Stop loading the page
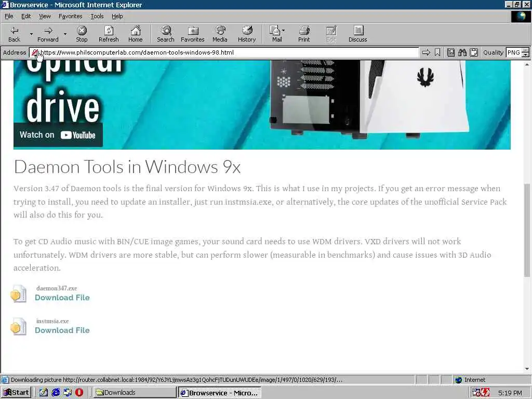 pos(82,34)
